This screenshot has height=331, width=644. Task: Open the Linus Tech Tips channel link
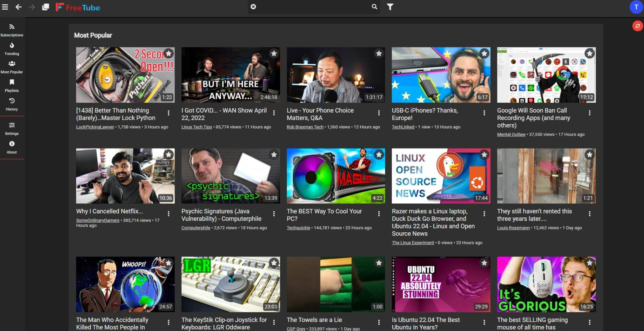[x=197, y=127]
